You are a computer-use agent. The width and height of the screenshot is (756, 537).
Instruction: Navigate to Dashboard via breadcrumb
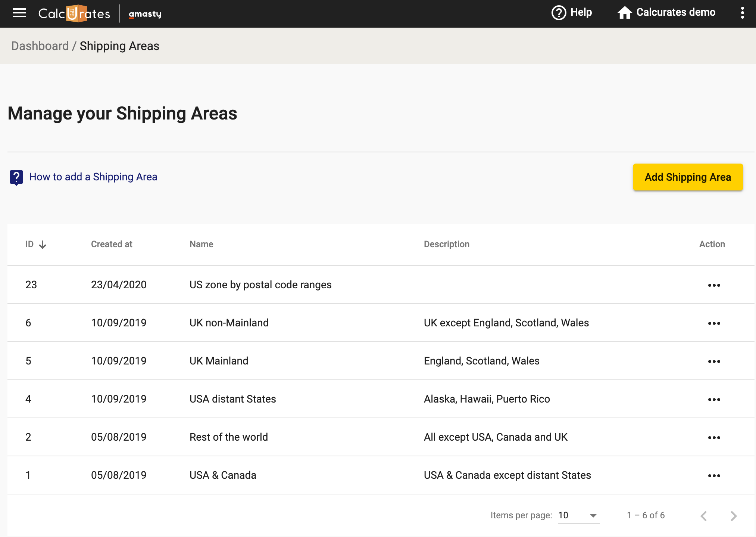(x=40, y=46)
